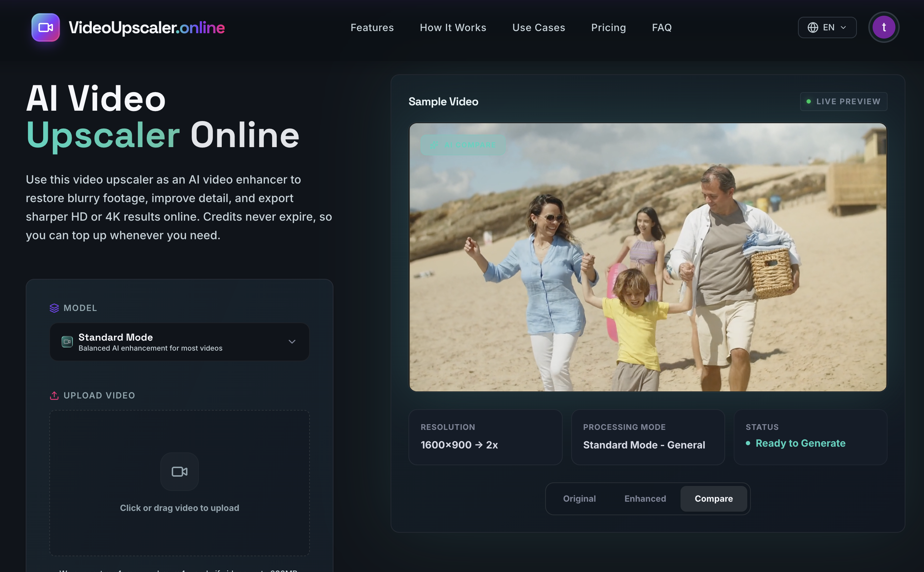924x572 pixels.
Task: Open the How It Works section
Action: pyautogui.click(x=453, y=27)
